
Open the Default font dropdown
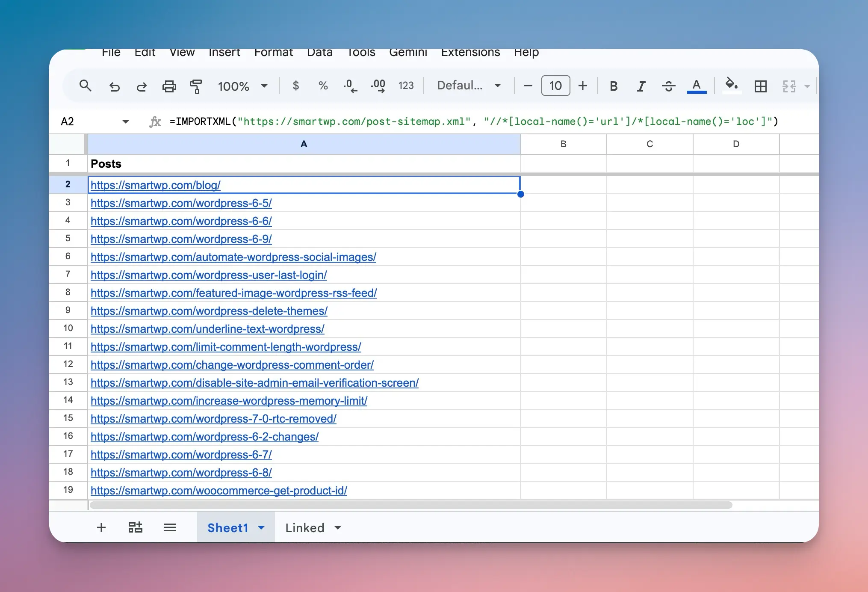click(x=469, y=86)
